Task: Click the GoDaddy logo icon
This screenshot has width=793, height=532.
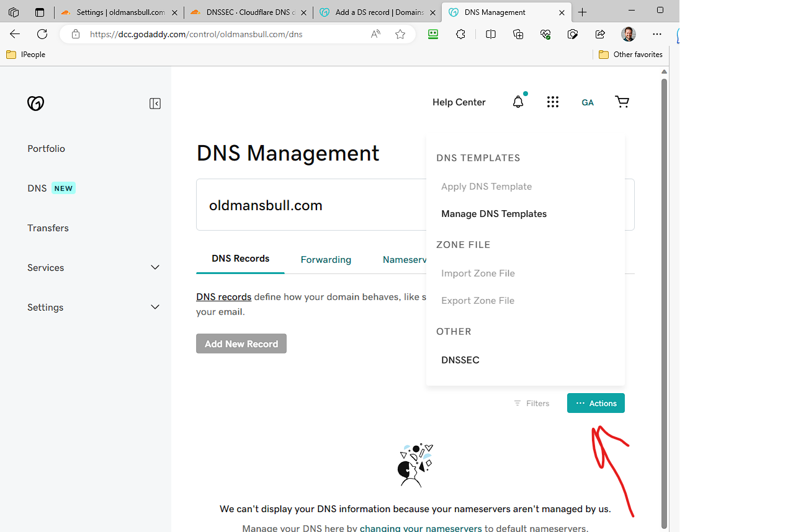Action: click(36, 103)
